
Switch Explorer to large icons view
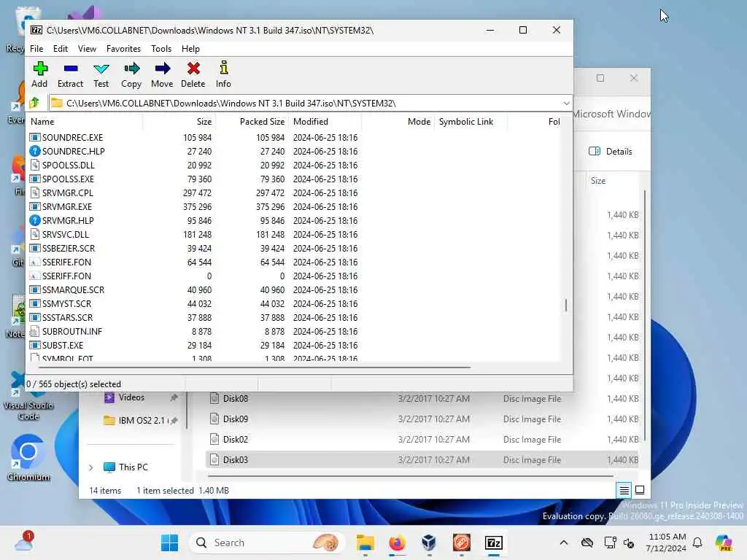tap(640, 490)
